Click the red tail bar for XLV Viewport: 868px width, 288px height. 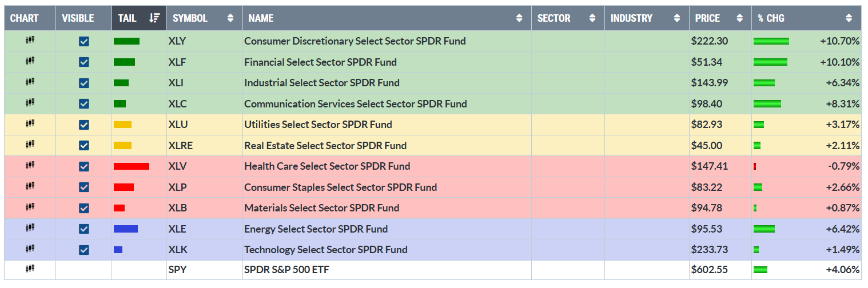pos(132,166)
